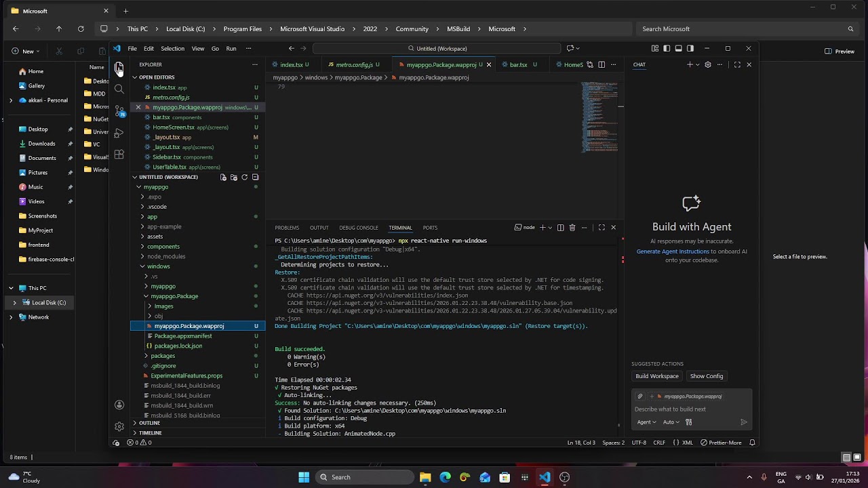
Task: Open the Run menu
Action: click(231, 48)
